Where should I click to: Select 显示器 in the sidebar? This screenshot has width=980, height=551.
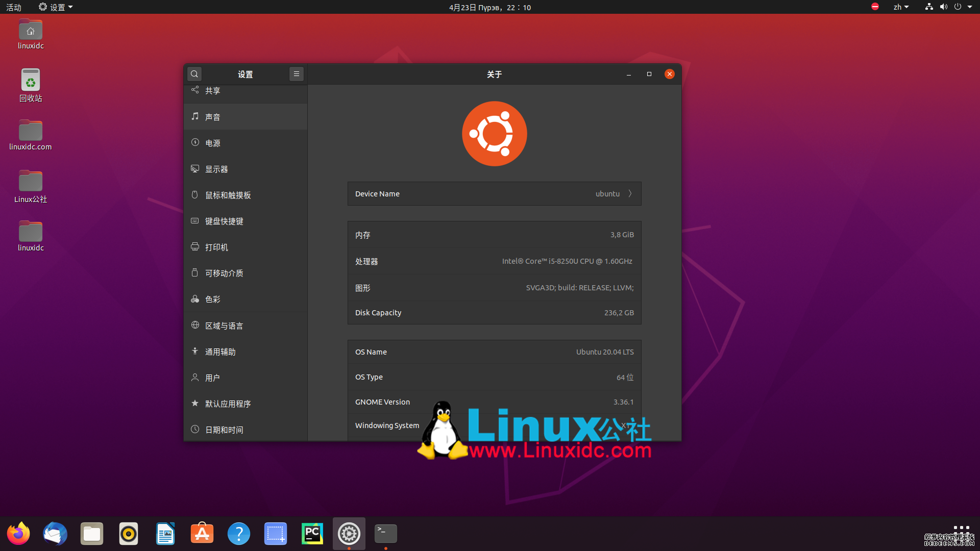click(x=246, y=169)
